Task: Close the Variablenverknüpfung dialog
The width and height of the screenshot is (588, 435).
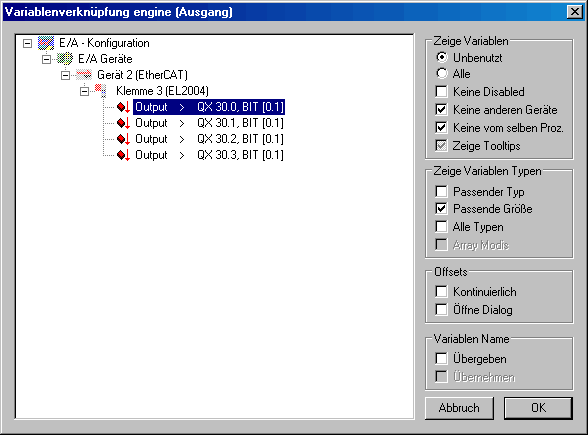Action: tap(574, 12)
